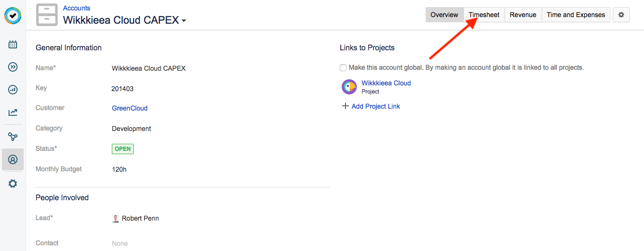644x251 pixels.
Task: Click the double-chevron circle sidebar icon
Action: click(x=13, y=67)
